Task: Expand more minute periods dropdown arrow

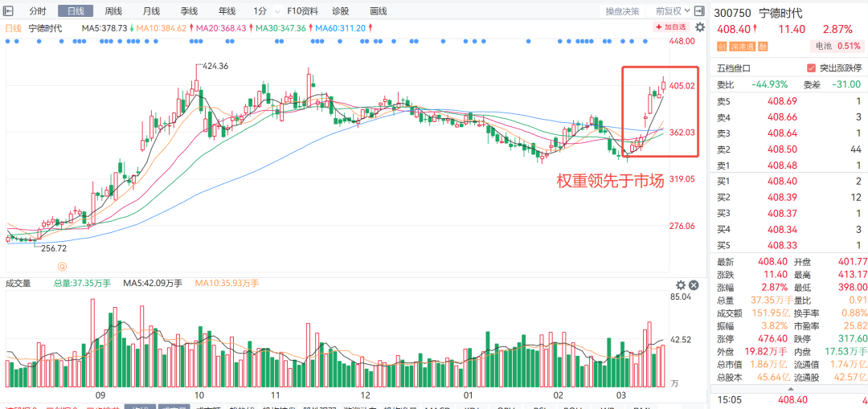Action: [x=276, y=11]
